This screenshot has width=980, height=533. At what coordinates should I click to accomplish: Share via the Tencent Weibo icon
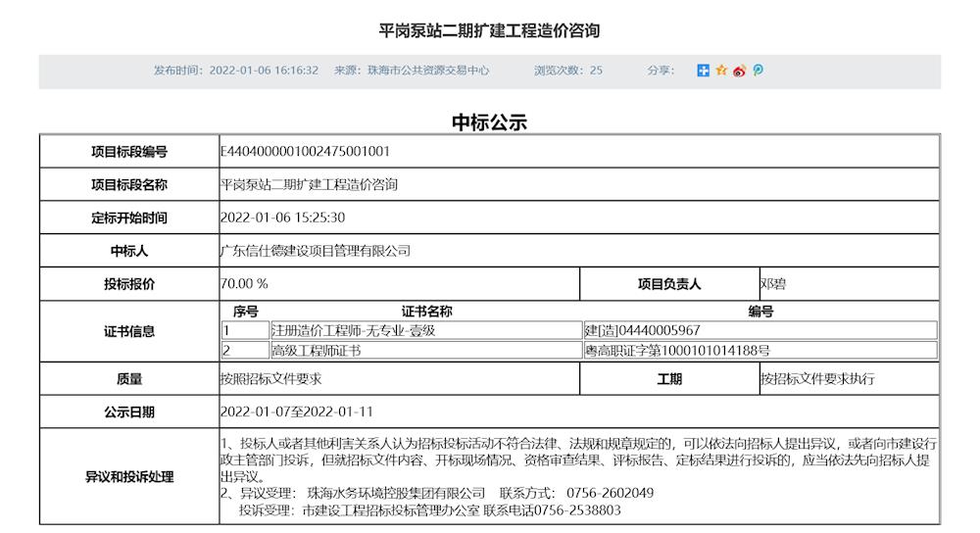tap(758, 71)
